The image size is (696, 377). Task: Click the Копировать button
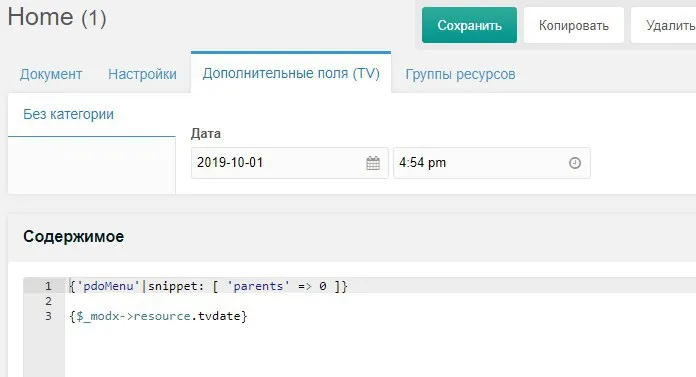tap(573, 25)
